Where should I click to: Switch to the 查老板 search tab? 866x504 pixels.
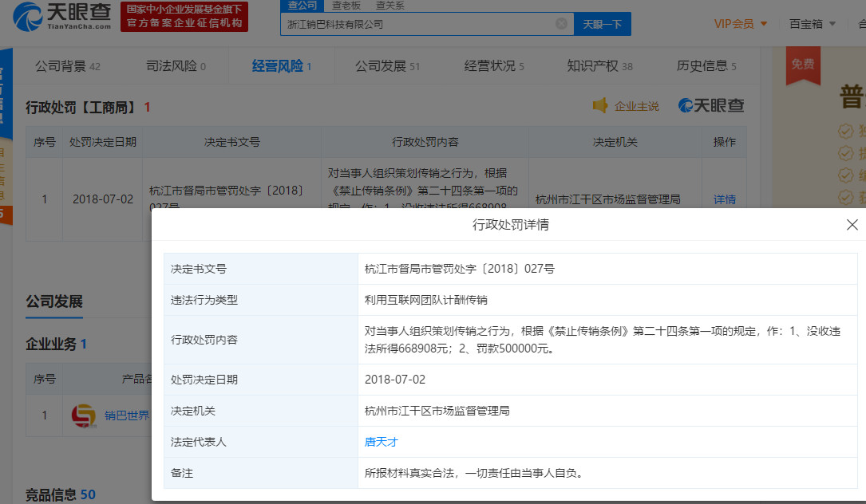346,5
